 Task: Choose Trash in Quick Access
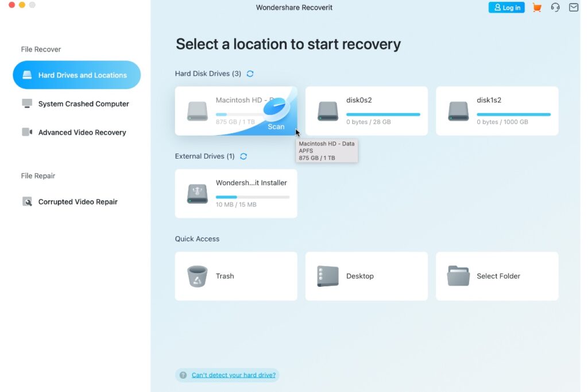[236, 276]
